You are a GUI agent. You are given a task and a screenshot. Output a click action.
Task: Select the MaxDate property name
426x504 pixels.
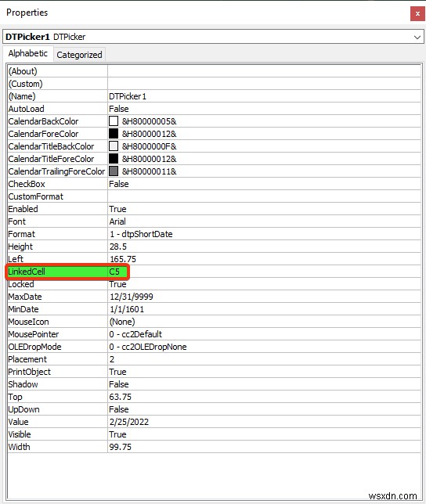(x=25, y=297)
